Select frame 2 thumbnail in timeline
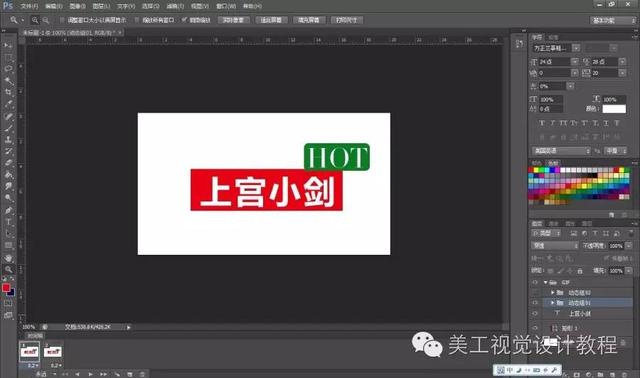Screen dimensions: 640x378 (53, 351)
